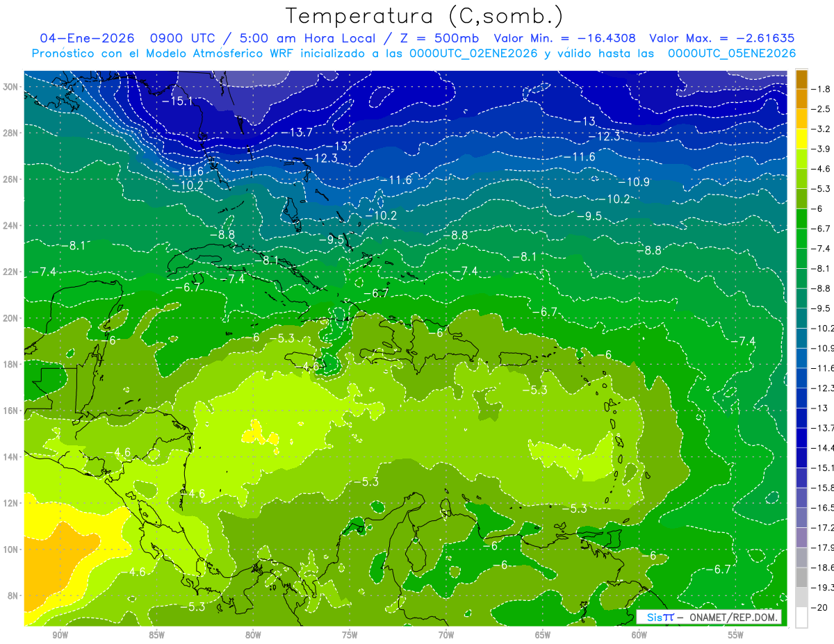834x644 pixels.
Task: Select the date text '04-Ene-2026'
Action: [86, 38]
